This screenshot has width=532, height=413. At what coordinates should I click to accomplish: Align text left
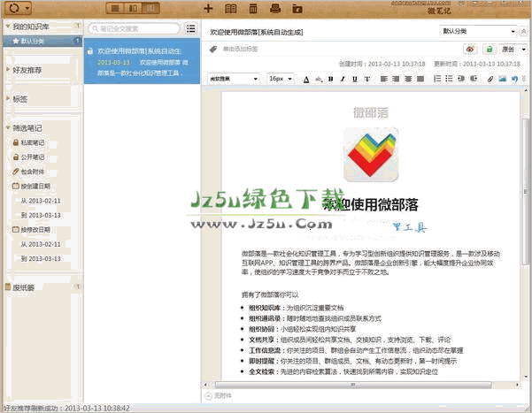point(384,79)
